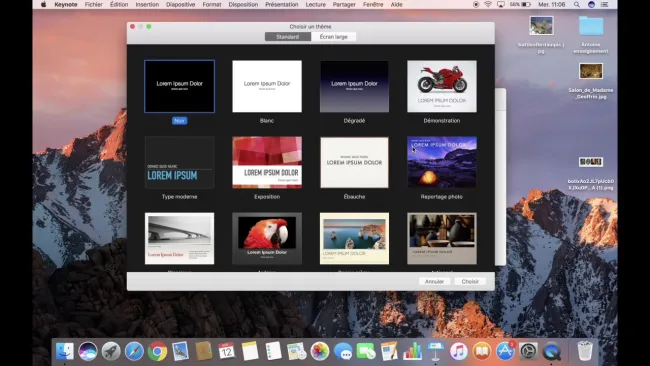Open AirPlay display icon in menu bar
Image resolution: width=650 pixels, height=366 pixels.
coord(501,5)
